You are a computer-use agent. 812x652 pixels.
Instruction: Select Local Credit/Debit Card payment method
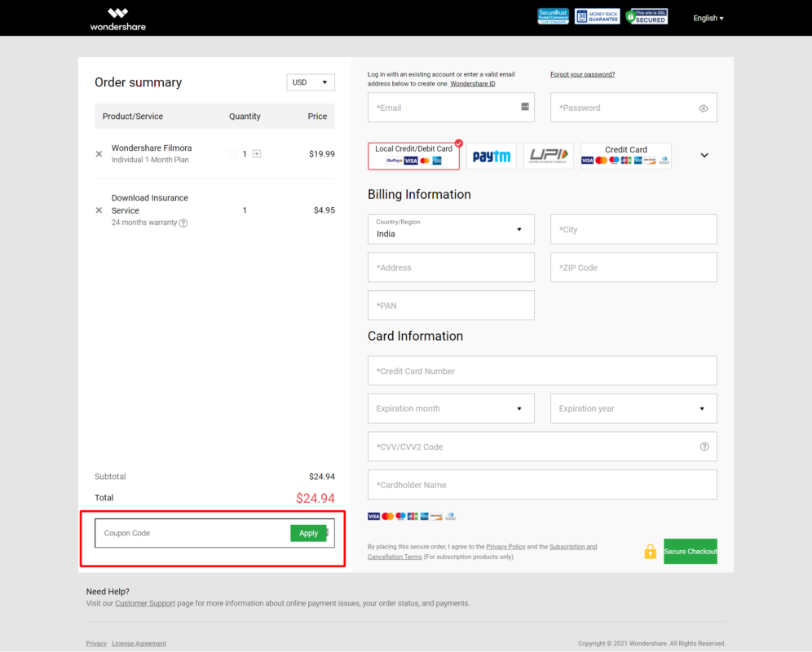(413, 156)
